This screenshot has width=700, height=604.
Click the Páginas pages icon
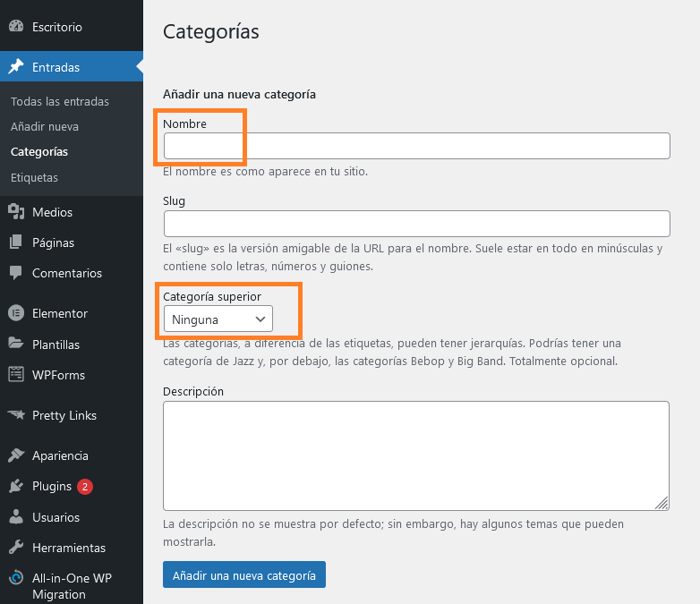[16, 242]
